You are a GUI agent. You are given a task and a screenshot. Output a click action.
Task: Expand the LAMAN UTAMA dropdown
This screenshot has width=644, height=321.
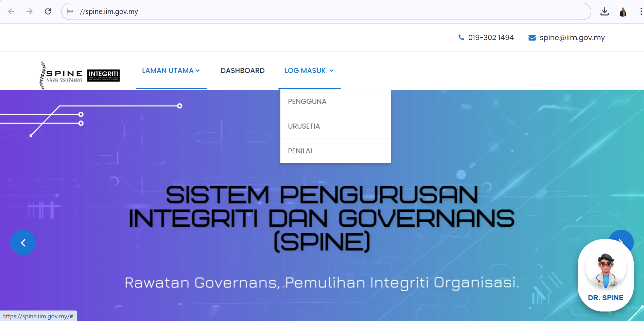[171, 71]
